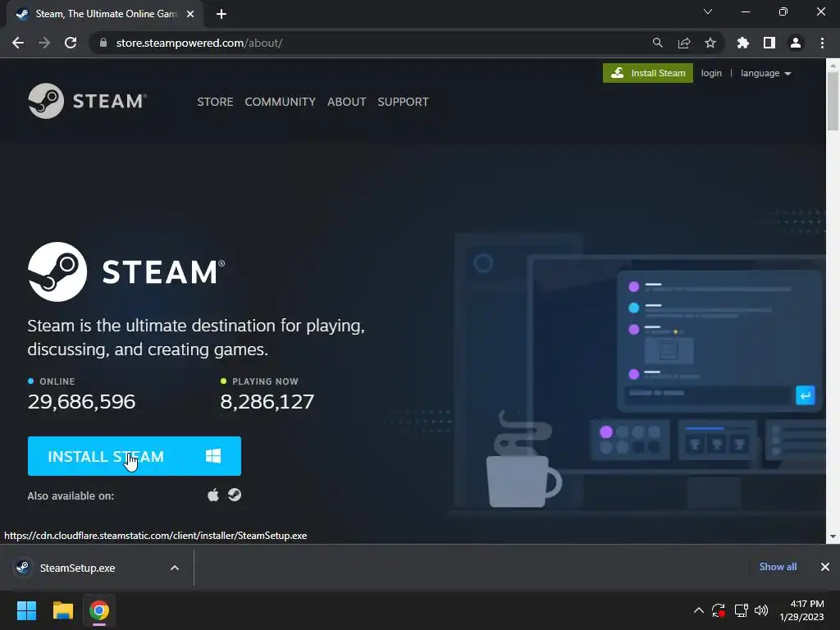The image size is (840, 630).
Task: Close the downloads bar
Action: coord(825,567)
